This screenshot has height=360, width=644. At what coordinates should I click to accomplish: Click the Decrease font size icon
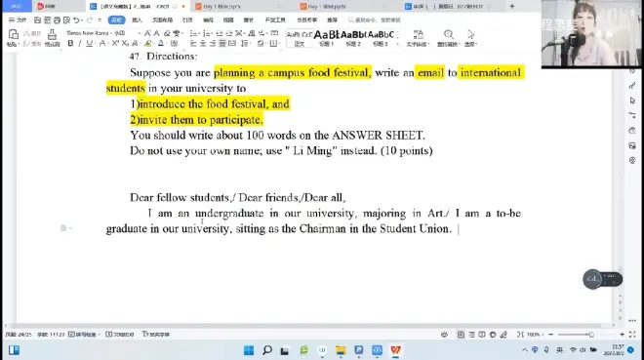tap(156, 33)
